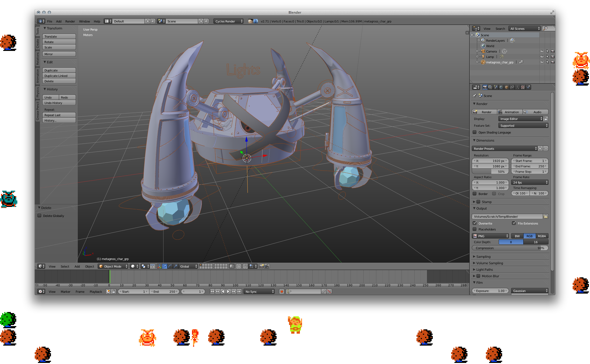
Task: Open the Render properties tab camera icon
Action: (x=485, y=87)
